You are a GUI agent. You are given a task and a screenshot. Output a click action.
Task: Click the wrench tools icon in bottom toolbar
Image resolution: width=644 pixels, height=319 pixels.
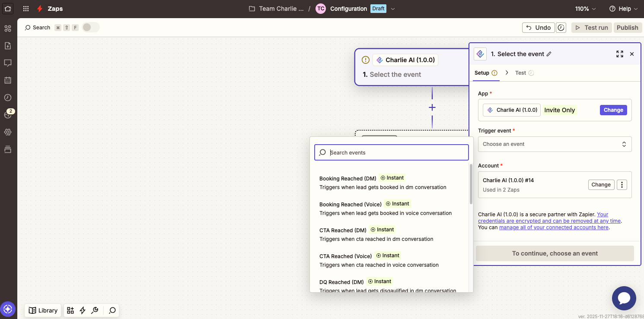95,310
